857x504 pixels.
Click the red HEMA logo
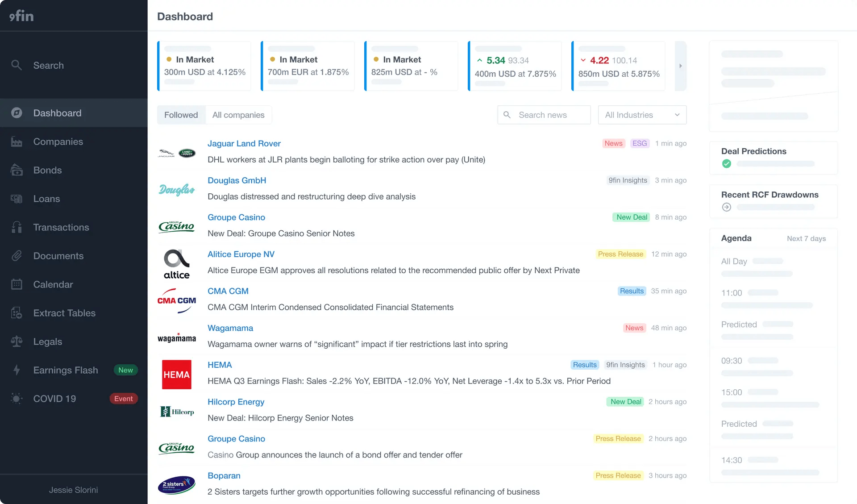pos(177,375)
